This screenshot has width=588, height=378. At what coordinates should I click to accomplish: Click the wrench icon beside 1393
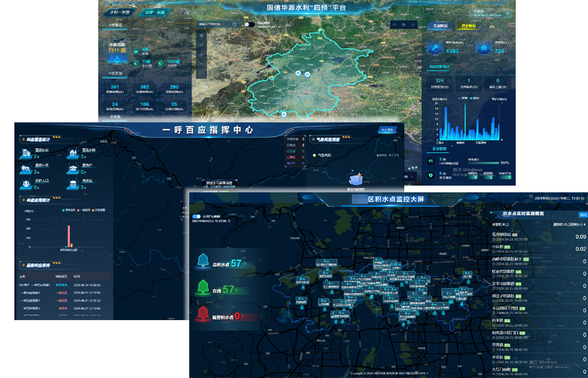(x=435, y=48)
